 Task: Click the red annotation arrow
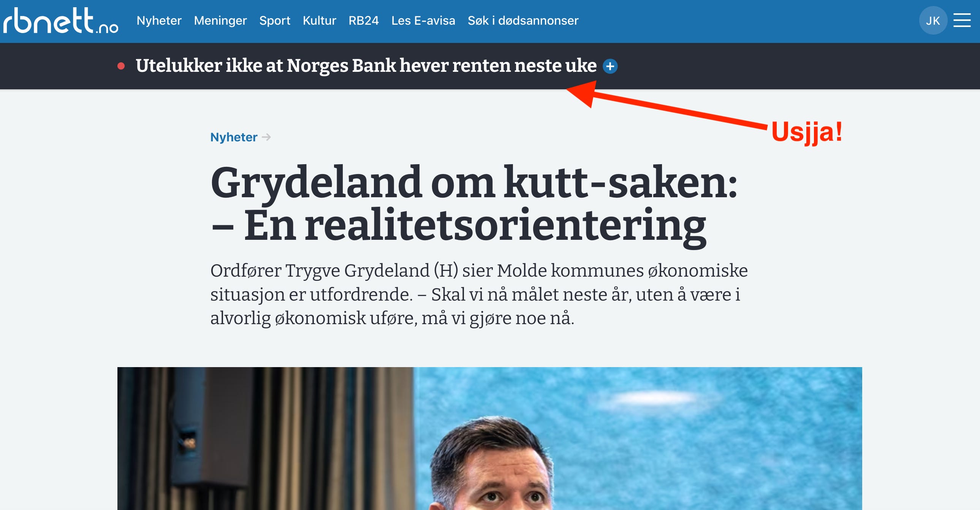(667, 104)
